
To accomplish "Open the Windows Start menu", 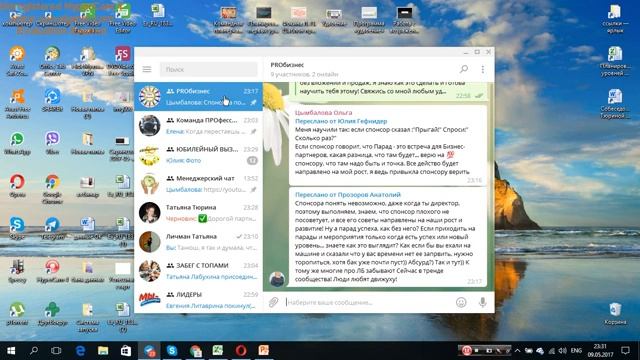I will tap(11, 351).
